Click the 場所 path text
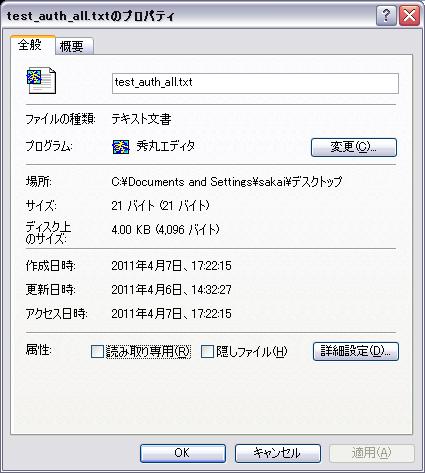The height and width of the screenshot is (473, 425). pyautogui.click(x=227, y=182)
